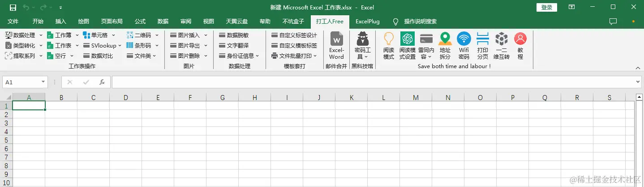Open 阅读模式设置 reading mode settings

[408, 46]
